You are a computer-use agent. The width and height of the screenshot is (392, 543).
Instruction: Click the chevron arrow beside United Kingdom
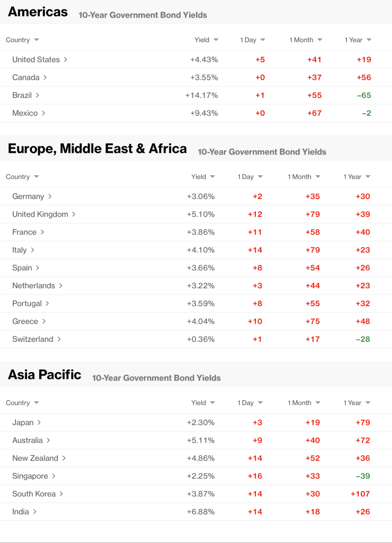(74, 214)
